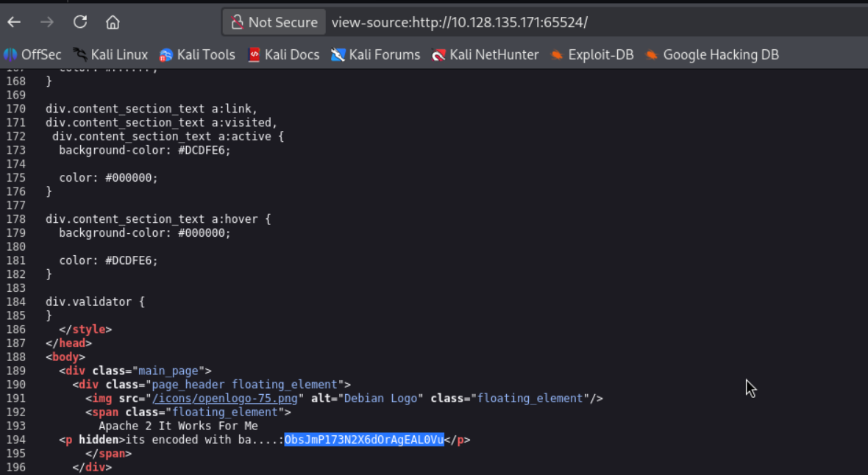Open the Google Hacking DB bookmark

[x=712, y=55]
